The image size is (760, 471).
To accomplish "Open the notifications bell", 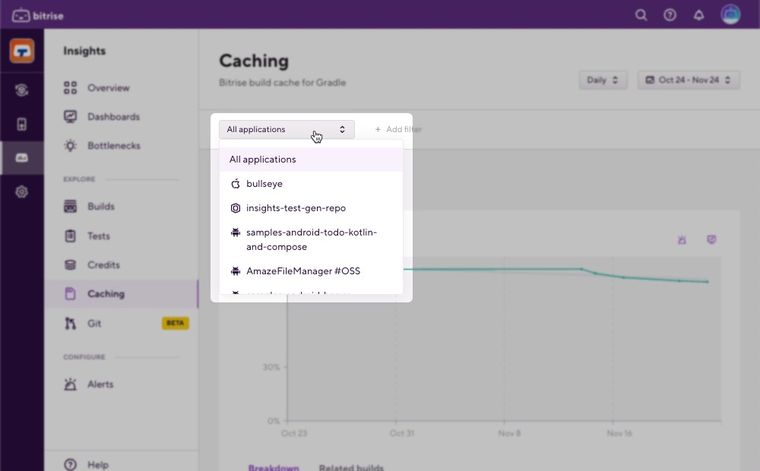I will (x=698, y=15).
